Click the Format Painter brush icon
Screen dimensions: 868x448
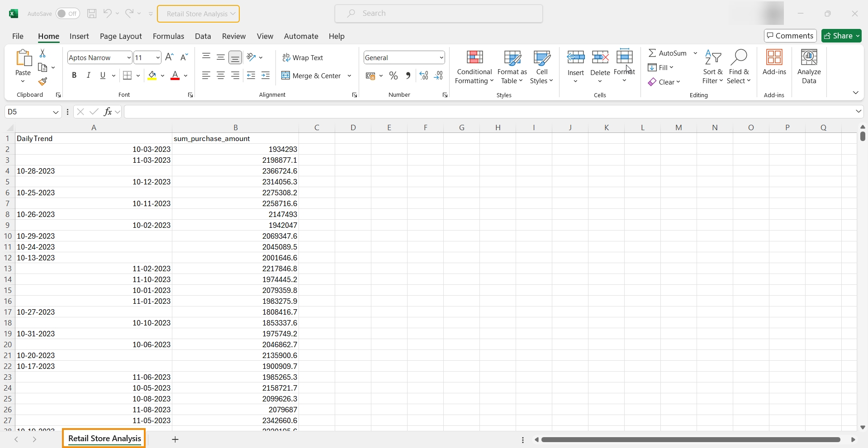43,82
